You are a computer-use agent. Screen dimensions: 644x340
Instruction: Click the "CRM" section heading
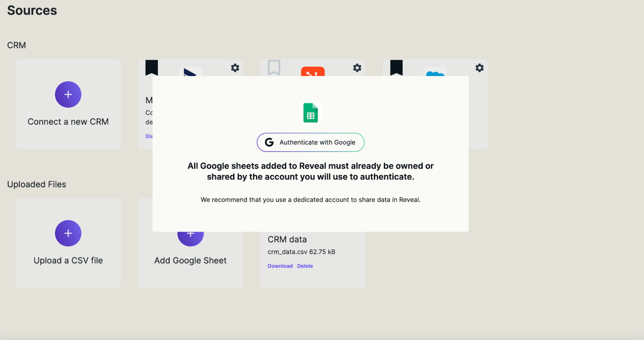(17, 45)
